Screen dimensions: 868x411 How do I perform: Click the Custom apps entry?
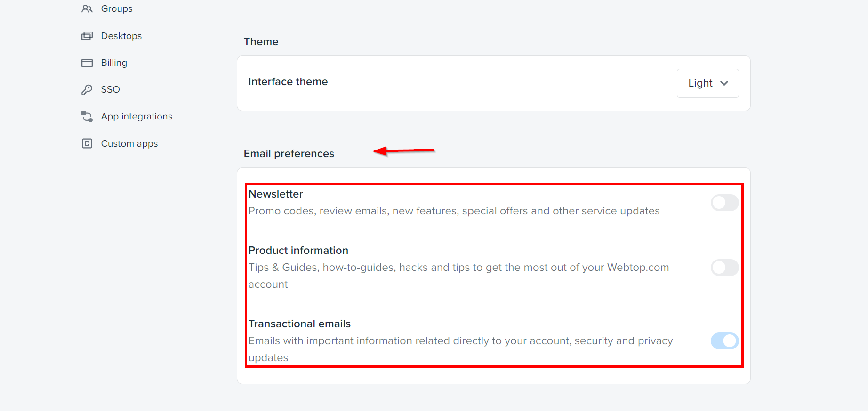129,143
